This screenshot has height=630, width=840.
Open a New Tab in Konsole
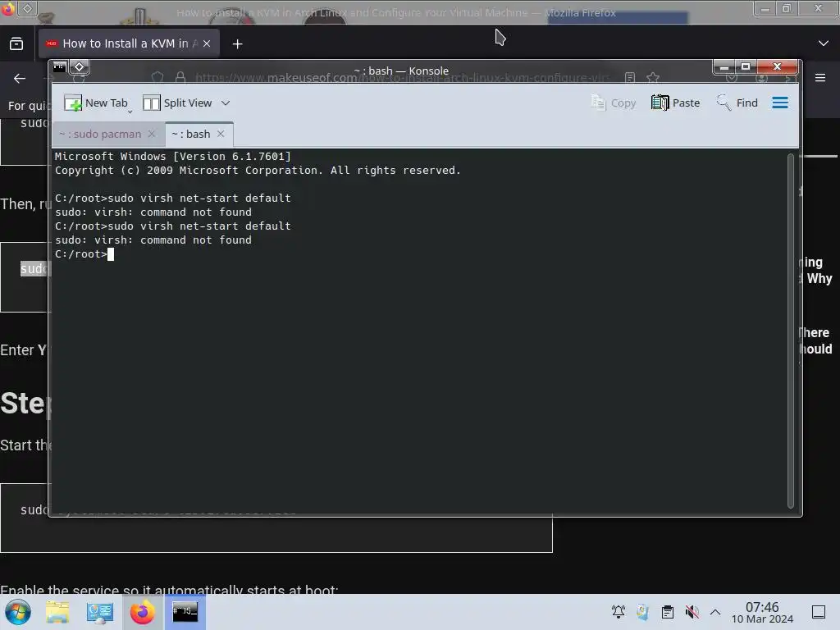[x=96, y=103]
